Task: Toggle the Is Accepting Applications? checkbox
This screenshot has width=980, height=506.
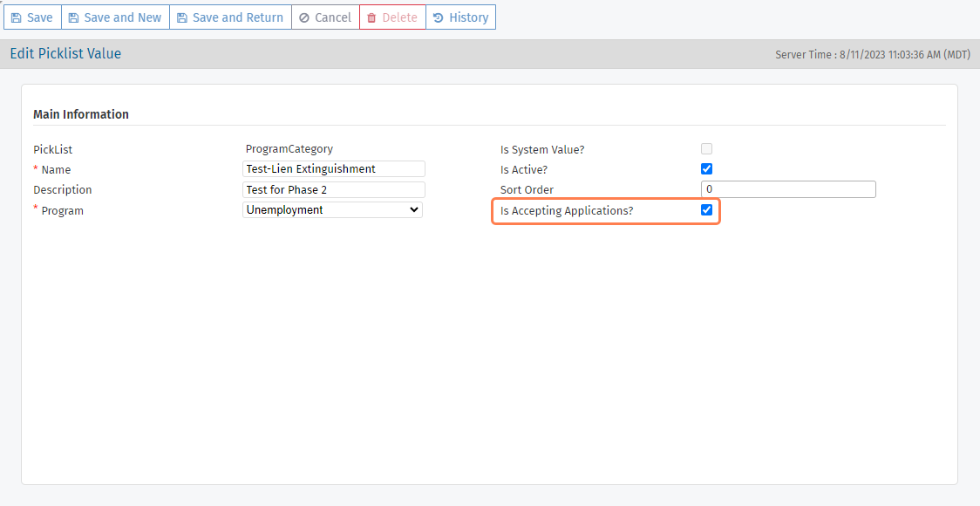Action: pos(707,210)
